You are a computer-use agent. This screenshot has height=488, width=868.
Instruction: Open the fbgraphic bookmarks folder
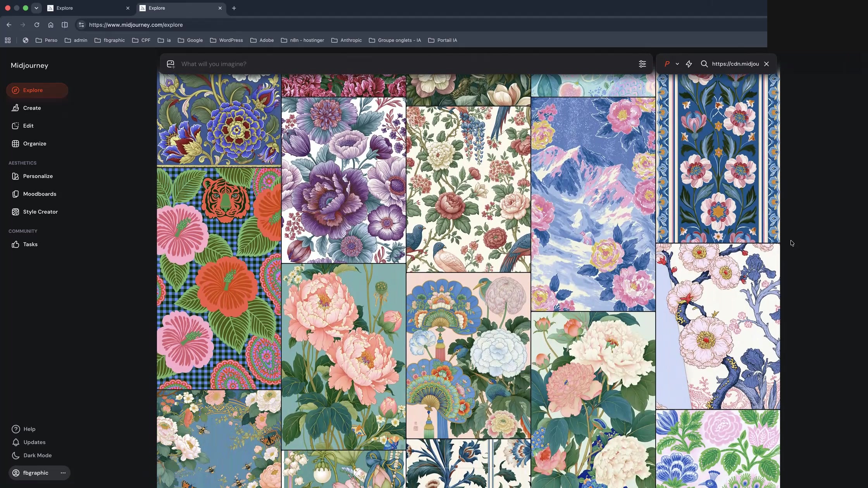110,40
